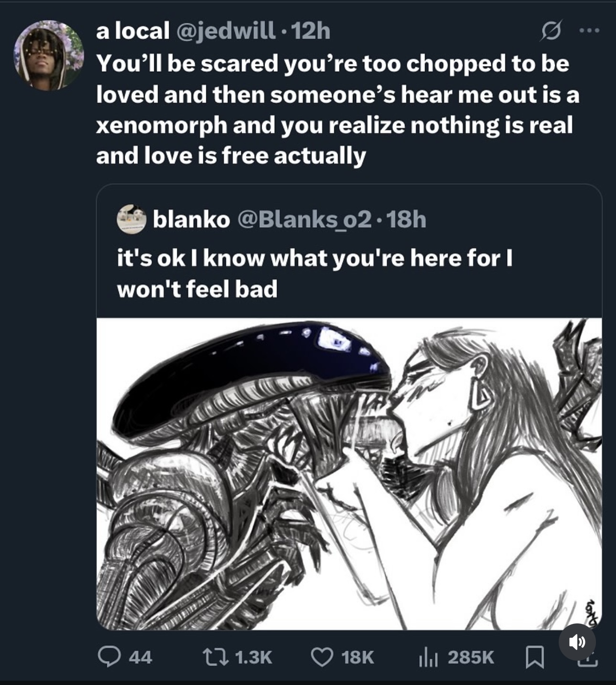The height and width of the screenshot is (685, 616).
Task: Bookmark this tweet
Action: pos(534,657)
